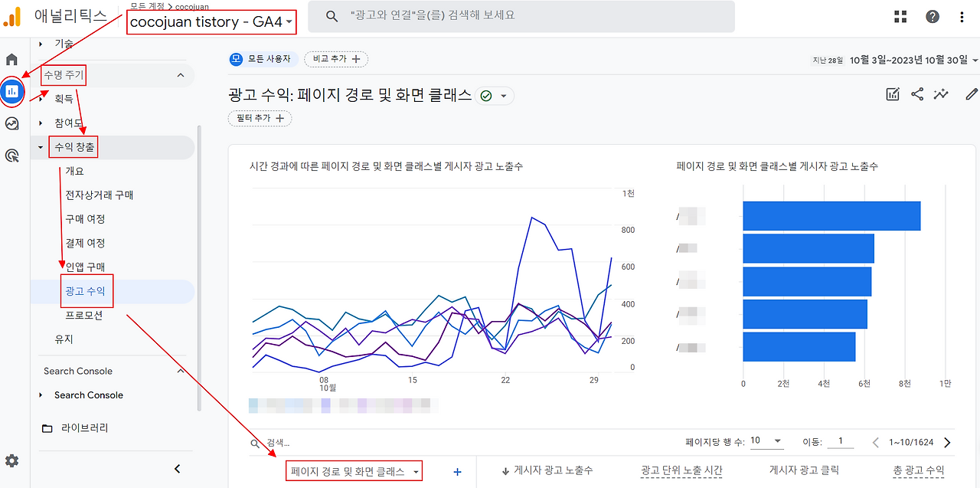
Task: Share this report icon
Action: click(x=917, y=94)
